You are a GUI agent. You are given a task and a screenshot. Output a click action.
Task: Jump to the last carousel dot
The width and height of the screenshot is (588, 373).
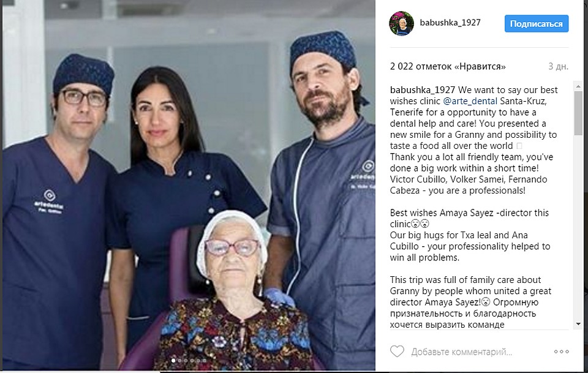(x=205, y=361)
